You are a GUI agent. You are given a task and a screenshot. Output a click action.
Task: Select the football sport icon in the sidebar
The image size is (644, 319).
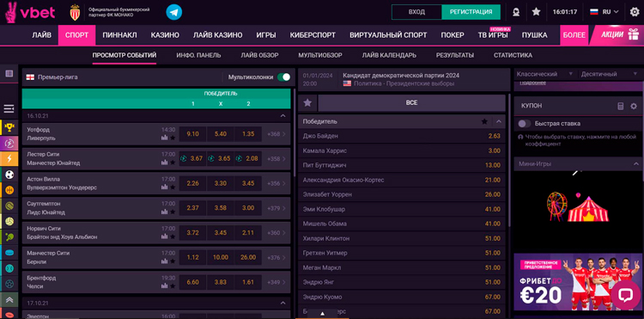pos(9,175)
